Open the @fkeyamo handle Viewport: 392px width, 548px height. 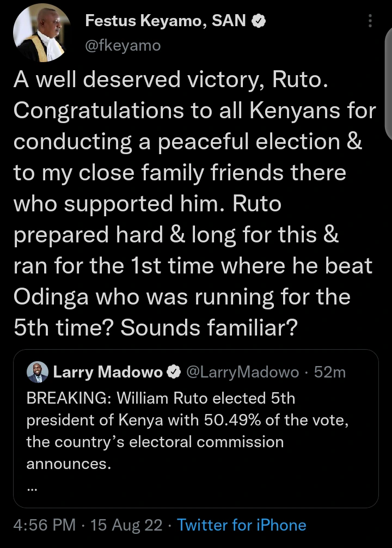click(123, 45)
